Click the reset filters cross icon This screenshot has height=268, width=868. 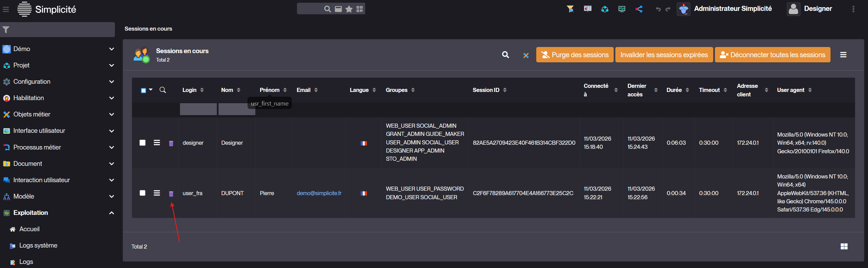point(526,55)
